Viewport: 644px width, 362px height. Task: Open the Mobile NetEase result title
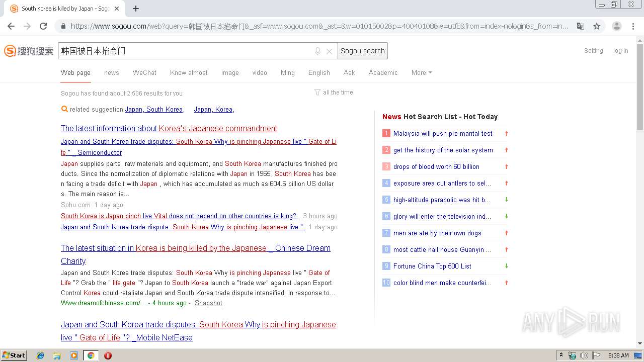tap(198, 331)
